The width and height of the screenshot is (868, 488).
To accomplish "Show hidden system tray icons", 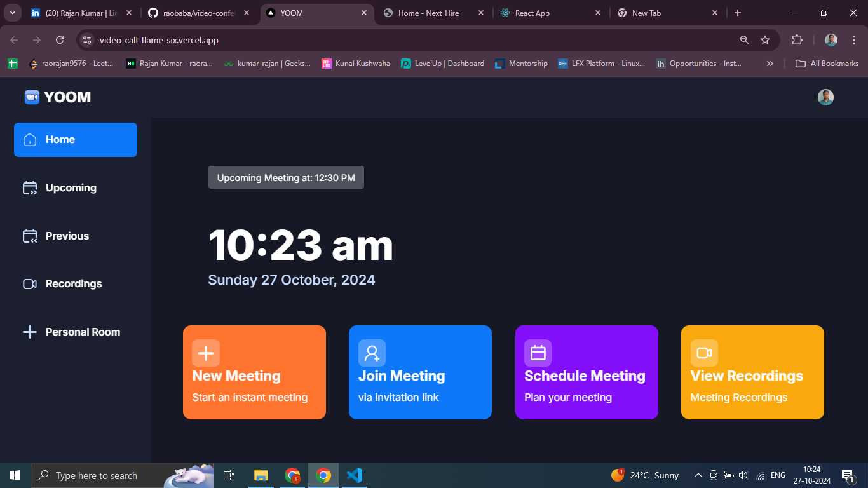I will pyautogui.click(x=698, y=475).
